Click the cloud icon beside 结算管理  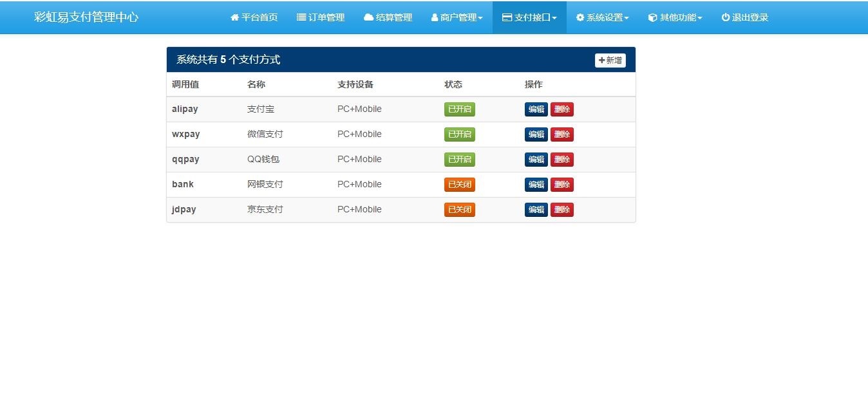(x=368, y=17)
